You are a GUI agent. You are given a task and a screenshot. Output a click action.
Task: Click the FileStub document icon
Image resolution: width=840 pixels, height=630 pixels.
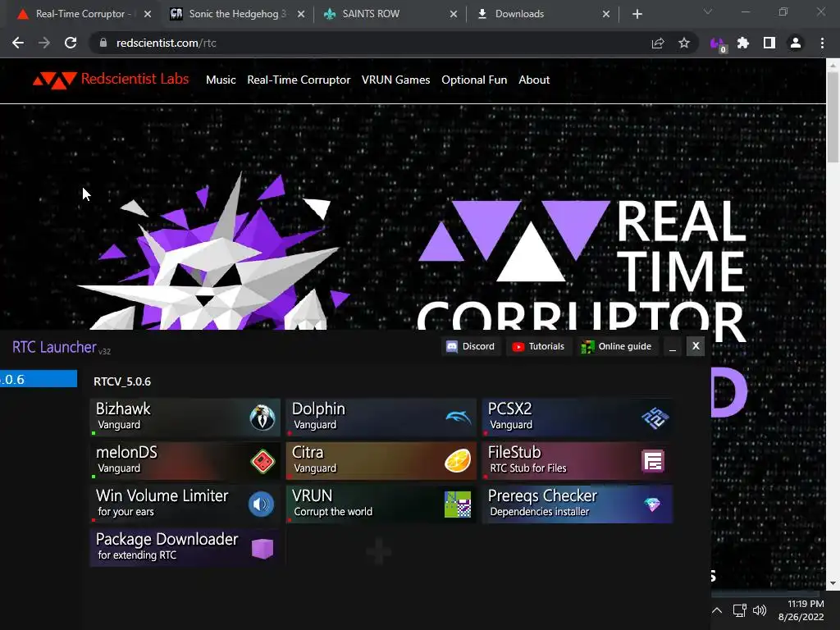[653, 461]
